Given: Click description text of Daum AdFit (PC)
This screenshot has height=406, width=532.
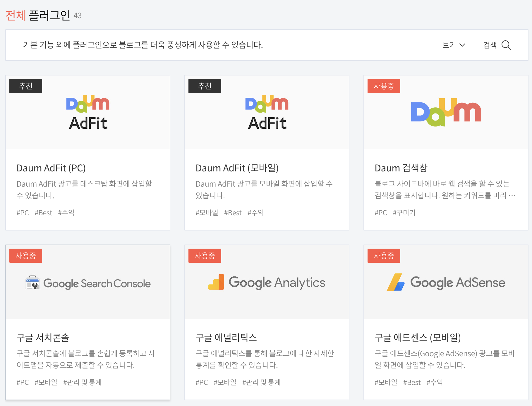Looking at the screenshot, I should pyautogui.click(x=84, y=190).
